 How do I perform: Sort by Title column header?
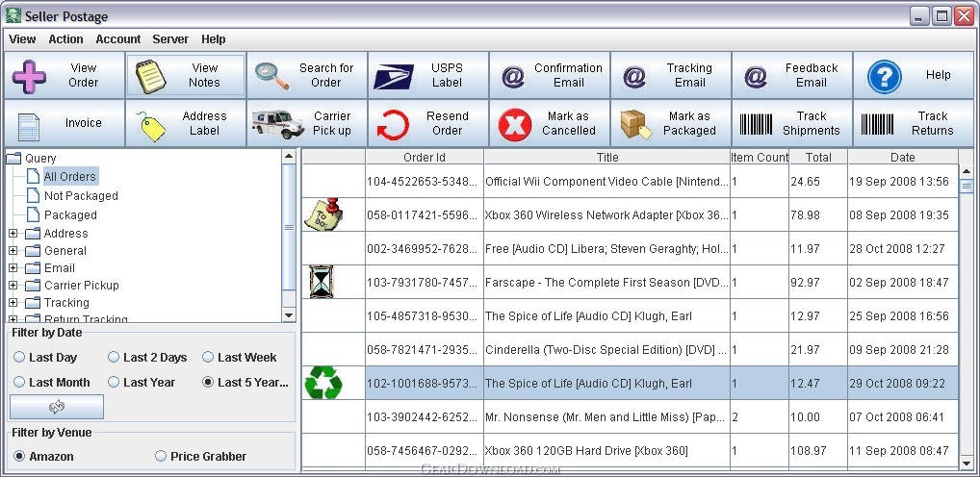(606, 158)
